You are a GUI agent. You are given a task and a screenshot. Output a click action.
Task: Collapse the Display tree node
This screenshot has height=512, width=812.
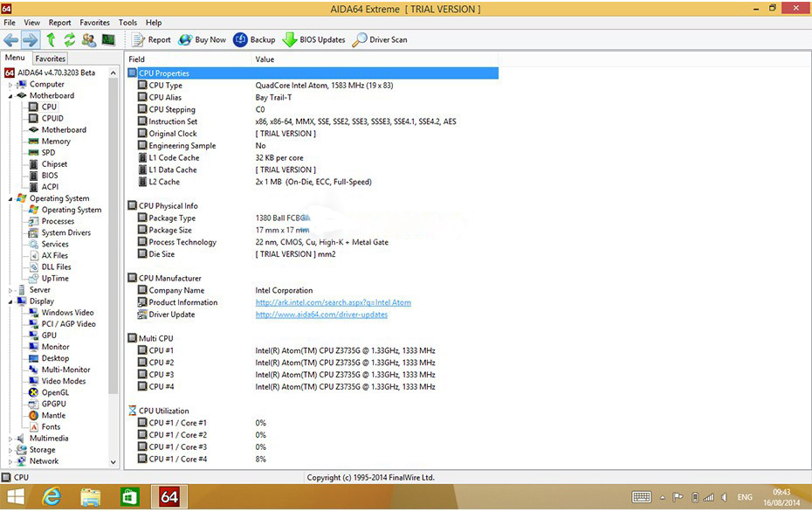10,301
